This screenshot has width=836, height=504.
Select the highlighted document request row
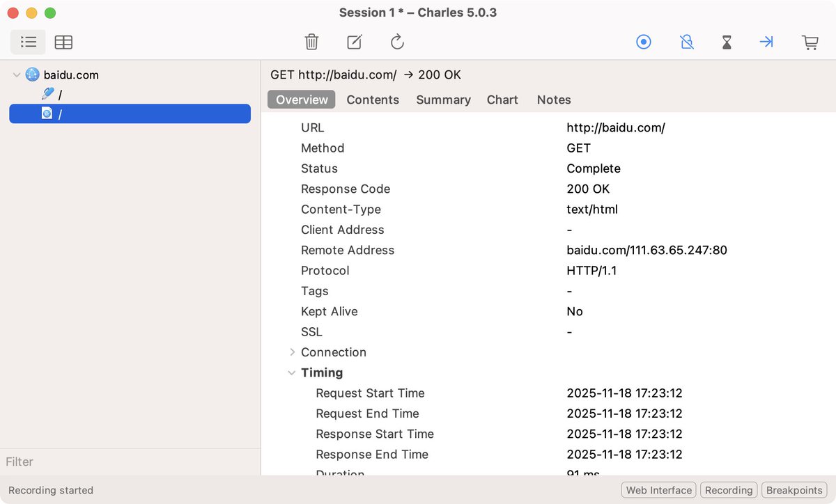(130, 113)
